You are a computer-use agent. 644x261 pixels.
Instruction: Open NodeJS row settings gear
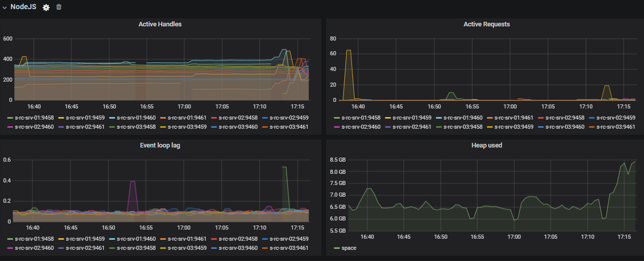46,7
